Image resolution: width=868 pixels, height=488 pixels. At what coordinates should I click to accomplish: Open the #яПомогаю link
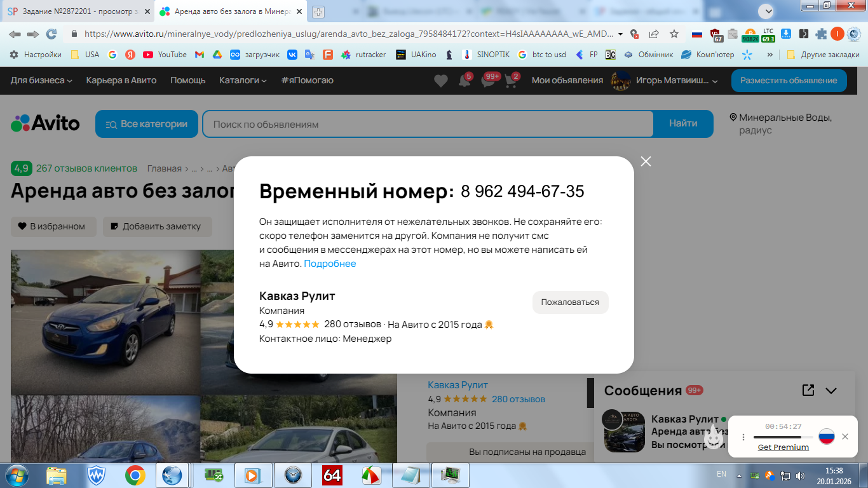pos(307,81)
